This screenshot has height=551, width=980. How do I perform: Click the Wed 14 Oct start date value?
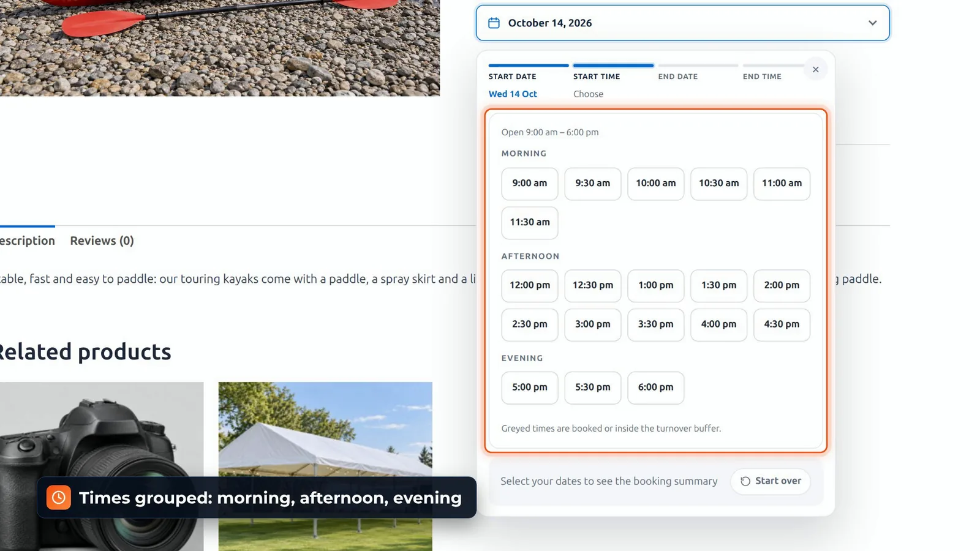[513, 94]
